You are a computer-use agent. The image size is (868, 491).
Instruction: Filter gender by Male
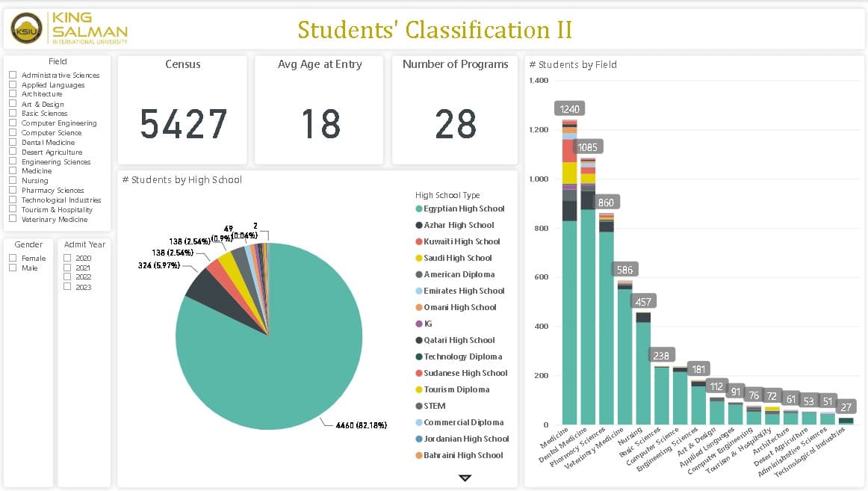point(13,268)
